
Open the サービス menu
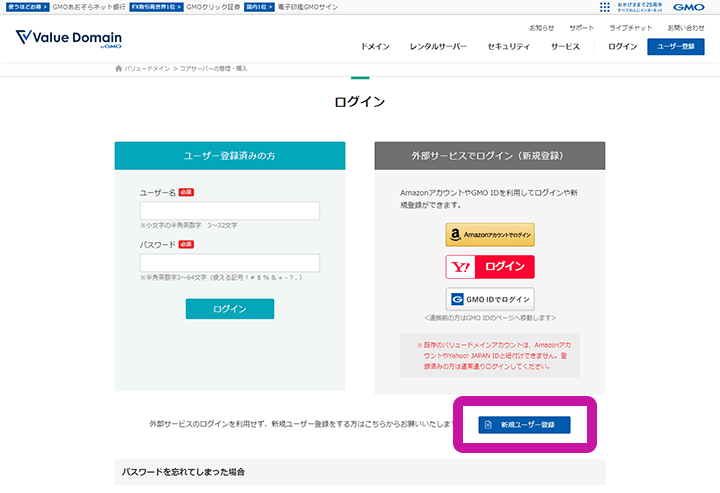565,47
